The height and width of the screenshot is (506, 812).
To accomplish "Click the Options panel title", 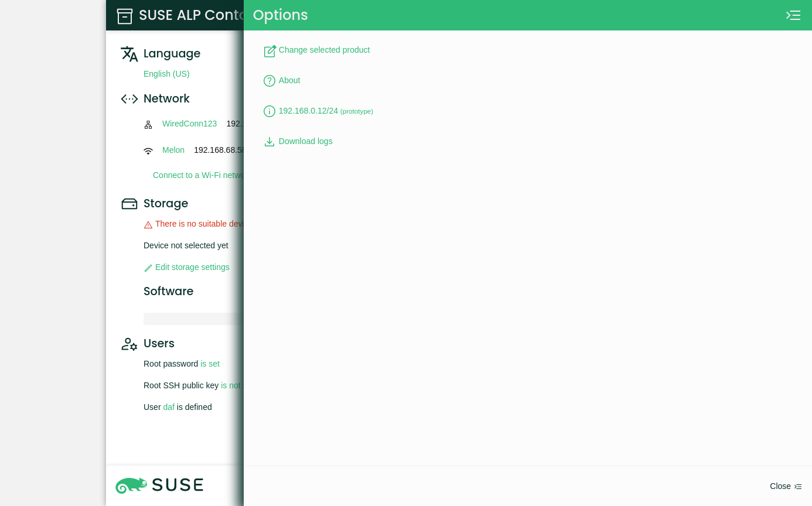I will 280,15.
